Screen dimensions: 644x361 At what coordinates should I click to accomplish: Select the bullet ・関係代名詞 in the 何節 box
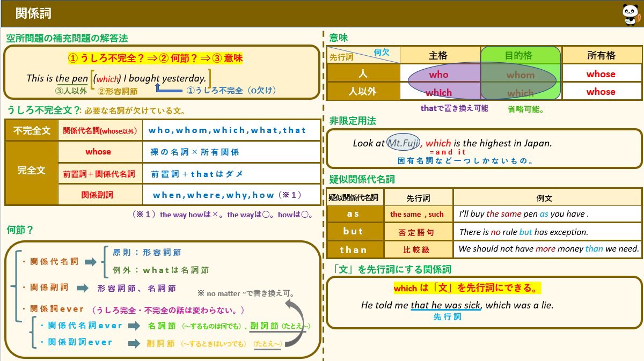point(50,262)
